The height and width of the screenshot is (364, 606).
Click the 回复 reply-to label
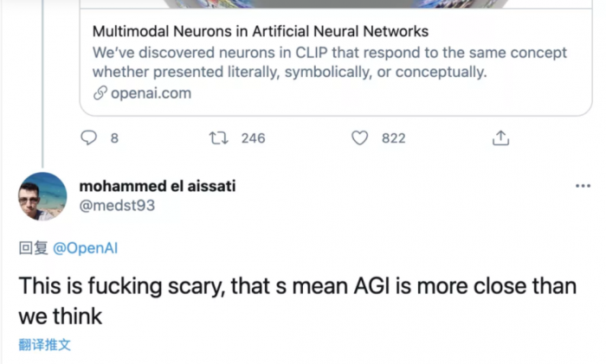coord(34,249)
